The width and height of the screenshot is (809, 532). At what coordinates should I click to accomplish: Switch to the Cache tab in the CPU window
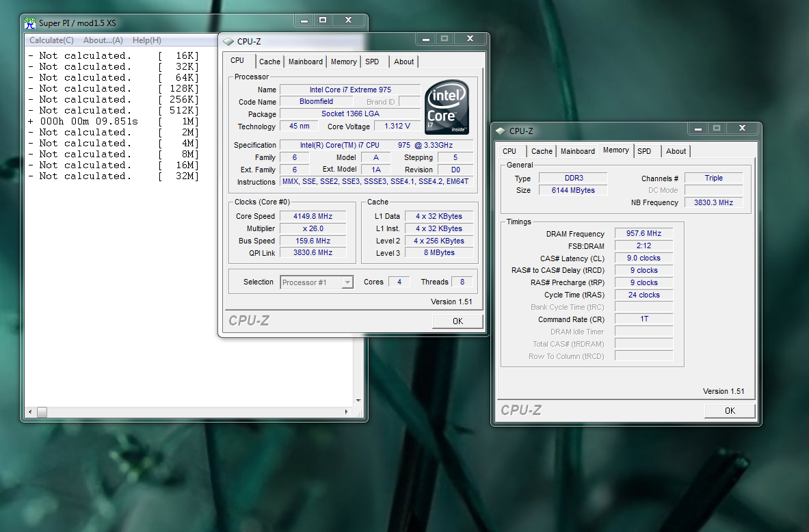[269, 62]
